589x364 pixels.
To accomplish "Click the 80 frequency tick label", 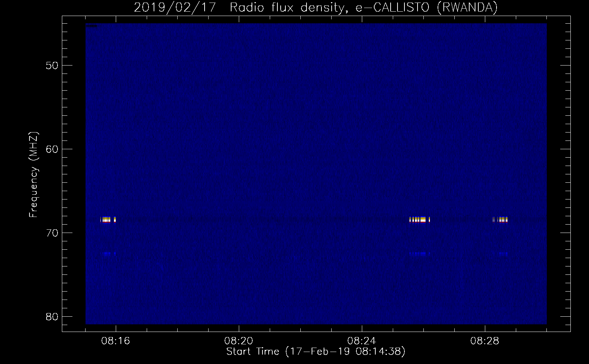I will (52, 317).
